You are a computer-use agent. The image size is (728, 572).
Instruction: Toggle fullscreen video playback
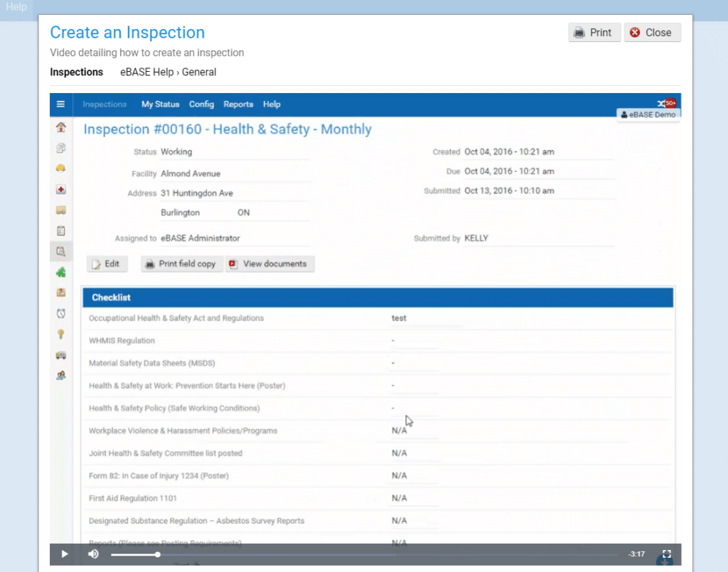pos(666,554)
